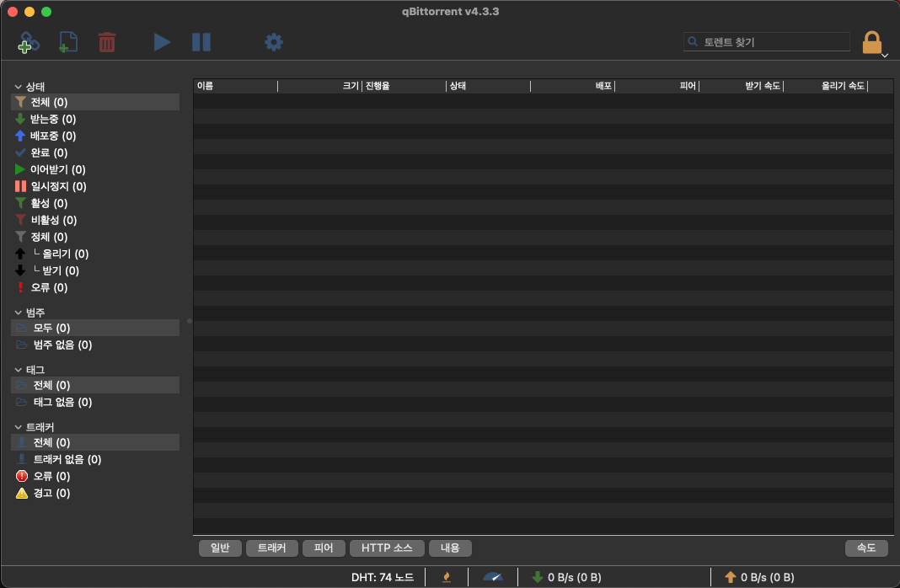Open the 트래커 tab at the bottom
The height and width of the screenshot is (588, 900).
click(272, 548)
